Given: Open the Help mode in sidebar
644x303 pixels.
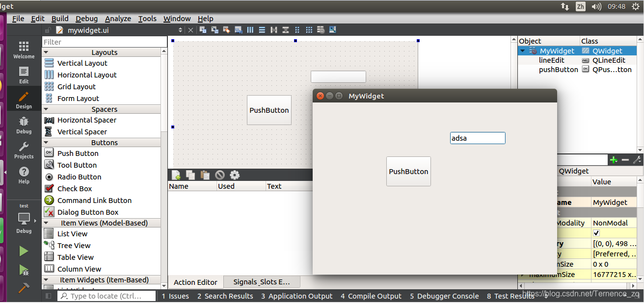Looking at the screenshot, I should 24,175.
